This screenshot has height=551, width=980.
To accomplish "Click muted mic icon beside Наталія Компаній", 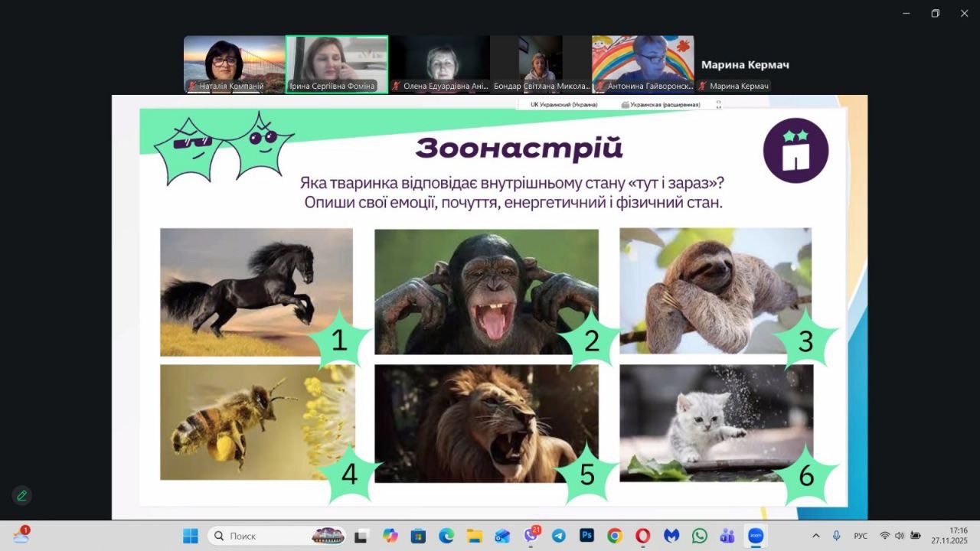I will tap(192, 86).
